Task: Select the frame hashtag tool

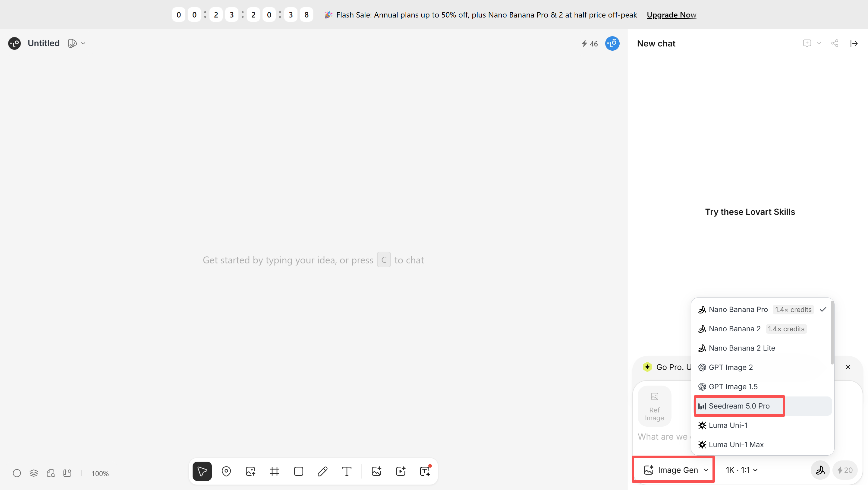Action: 275,471
